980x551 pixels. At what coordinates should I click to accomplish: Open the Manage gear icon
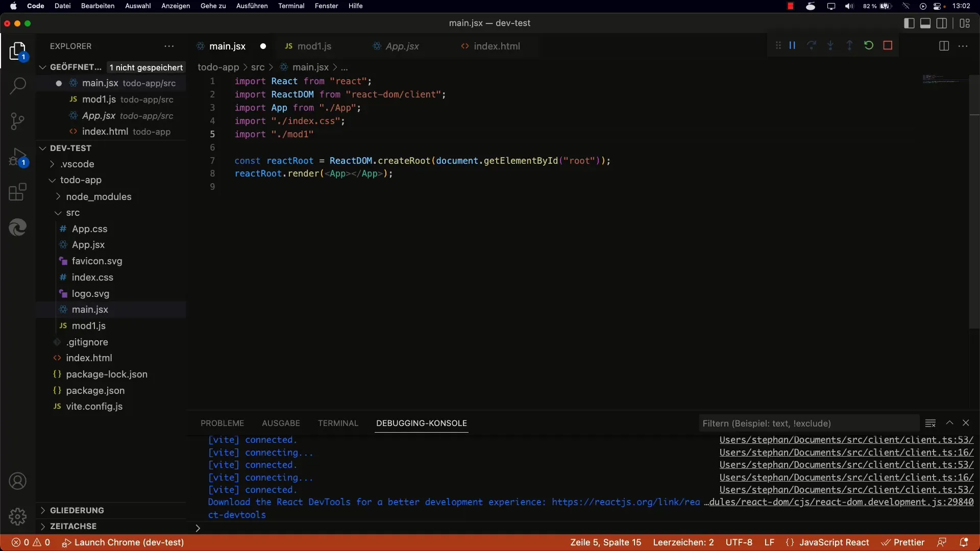(x=18, y=516)
